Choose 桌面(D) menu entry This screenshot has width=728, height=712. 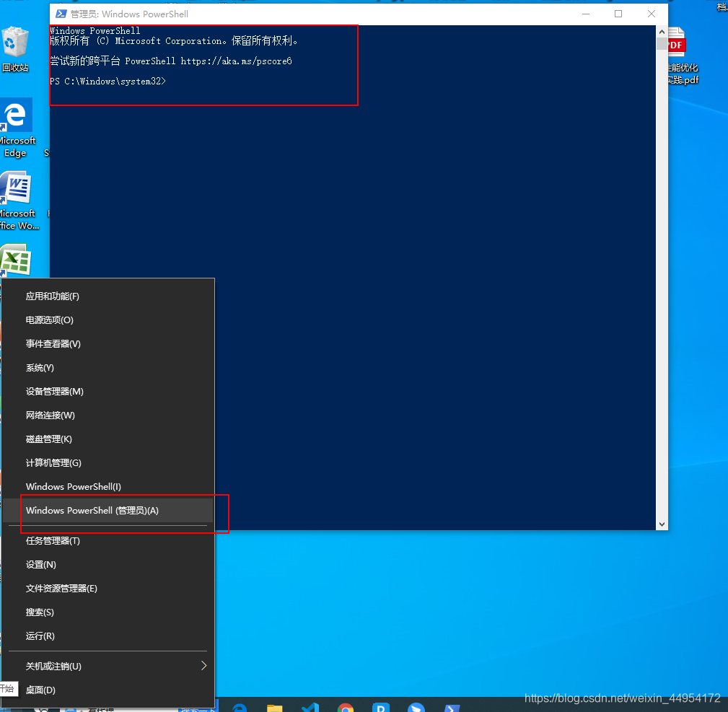(x=108, y=690)
